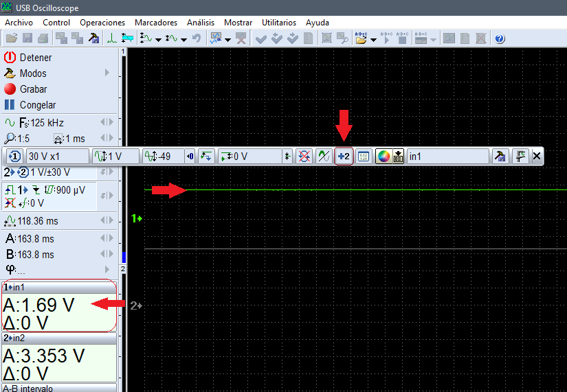Open the channel color picker wheel
Viewport: 567px width, 392px height.
pos(383,157)
